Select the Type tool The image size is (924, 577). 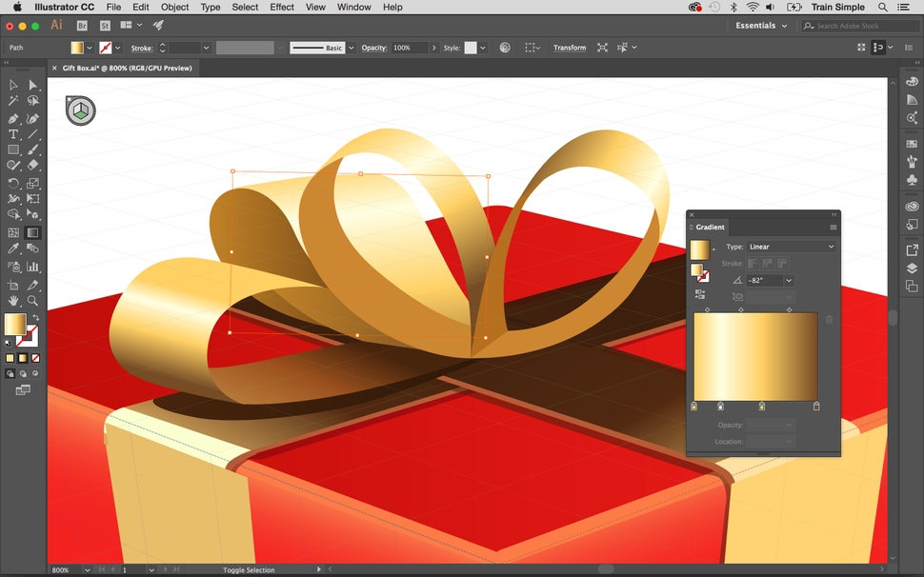[x=12, y=133]
